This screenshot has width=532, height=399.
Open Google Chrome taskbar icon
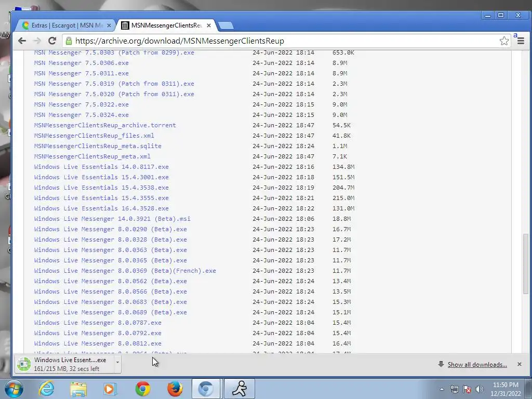click(x=143, y=389)
